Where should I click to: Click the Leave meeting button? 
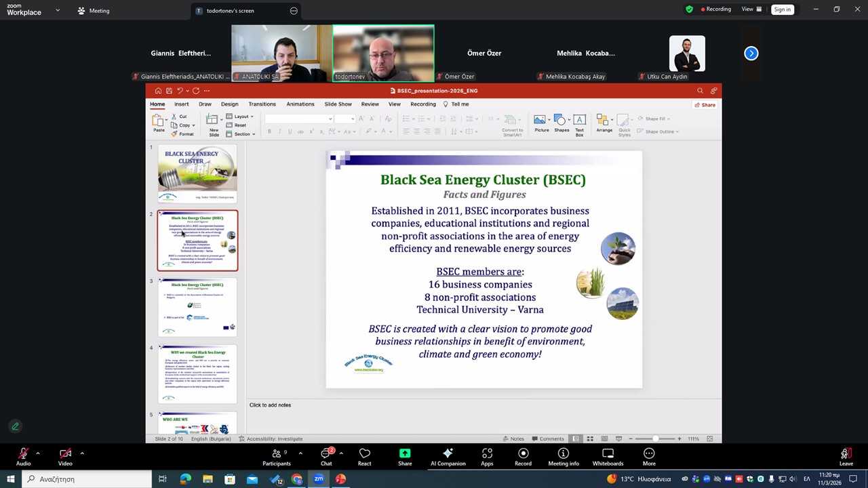tap(846, 457)
